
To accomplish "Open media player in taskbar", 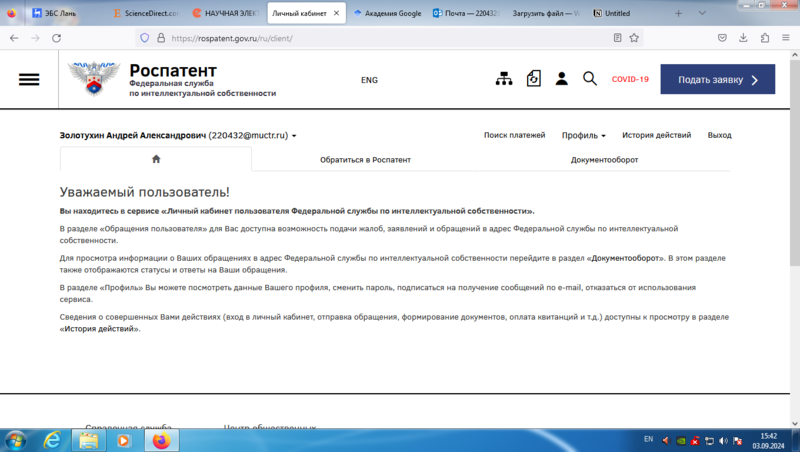I will pos(124,440).
